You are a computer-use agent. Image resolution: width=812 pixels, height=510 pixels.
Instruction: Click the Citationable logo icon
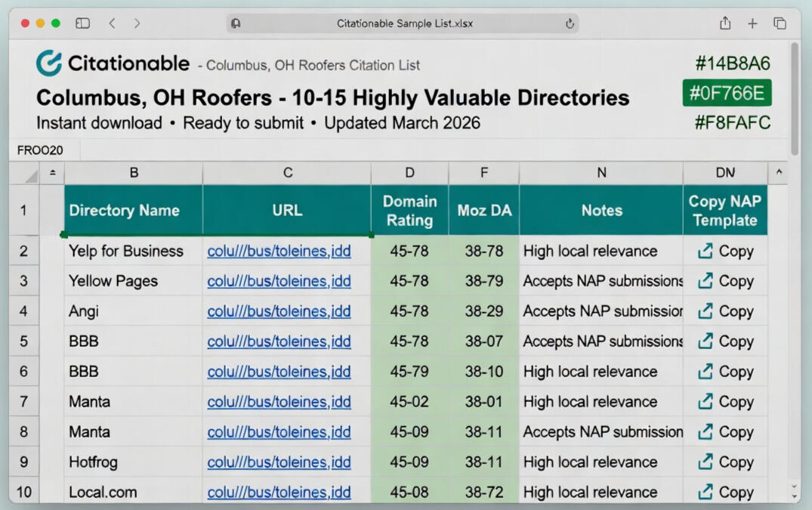49,63
